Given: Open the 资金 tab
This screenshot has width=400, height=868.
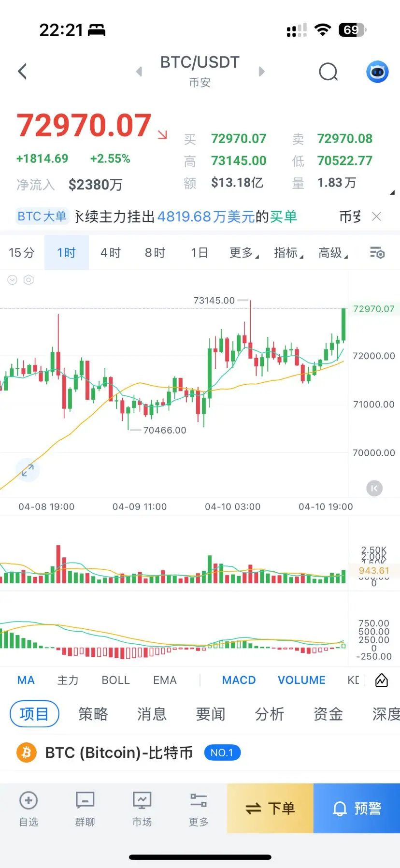Looking at the screenshot, I should 329,714.
